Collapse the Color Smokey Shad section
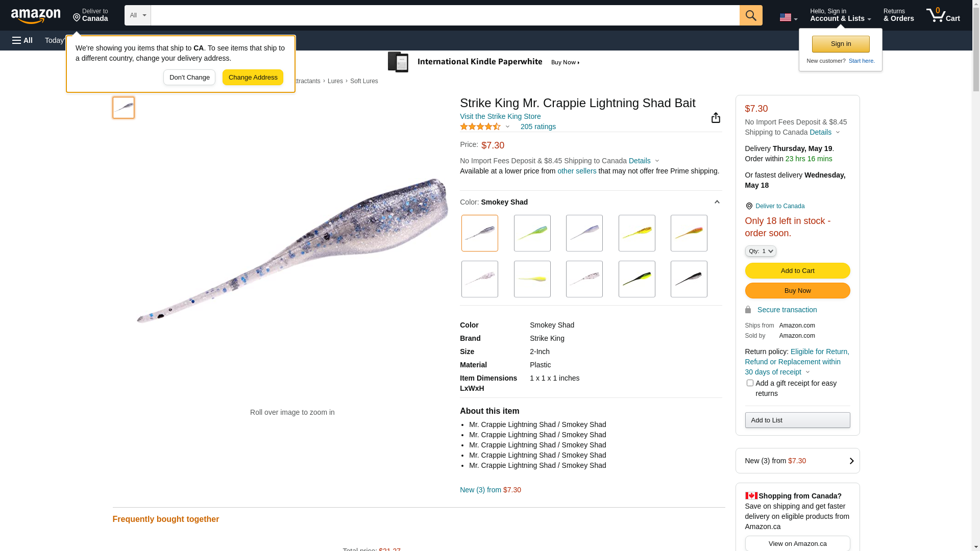Viewport: 980px width, 551px height. tap(717, 202)
